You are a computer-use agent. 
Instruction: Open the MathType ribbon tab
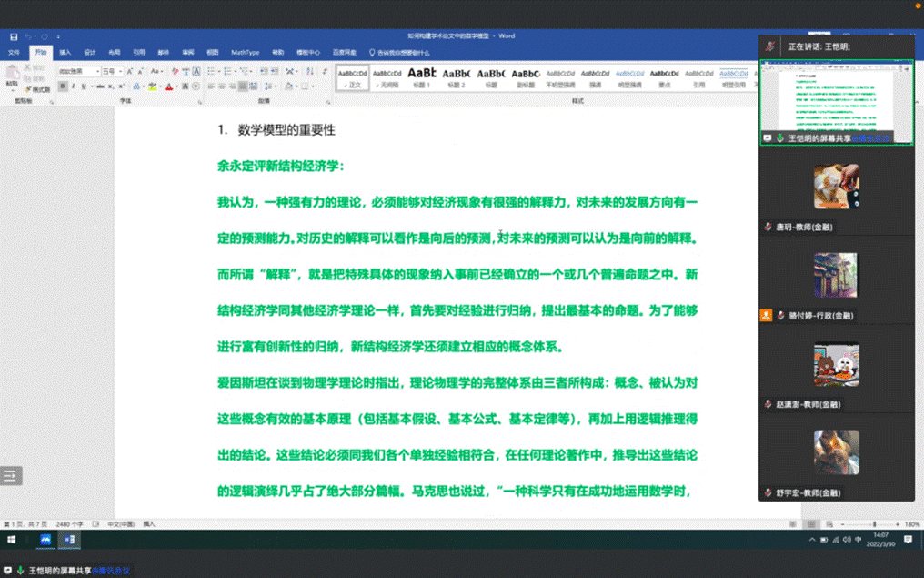click(245, 52)
